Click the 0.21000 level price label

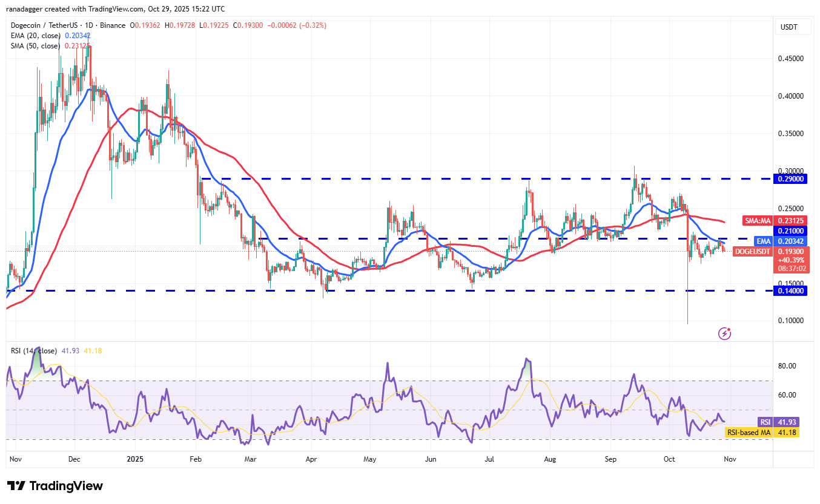791,231
